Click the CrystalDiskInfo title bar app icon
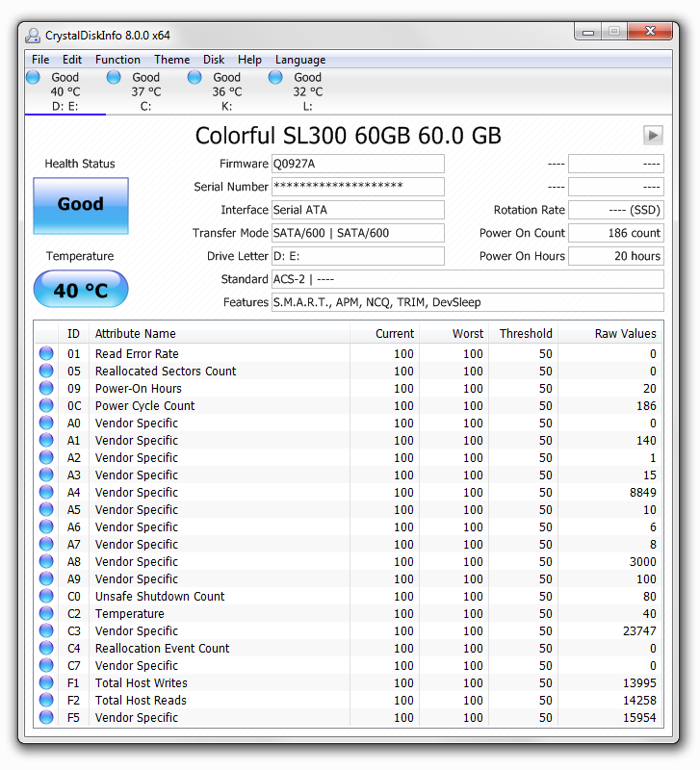 (34, 36)
